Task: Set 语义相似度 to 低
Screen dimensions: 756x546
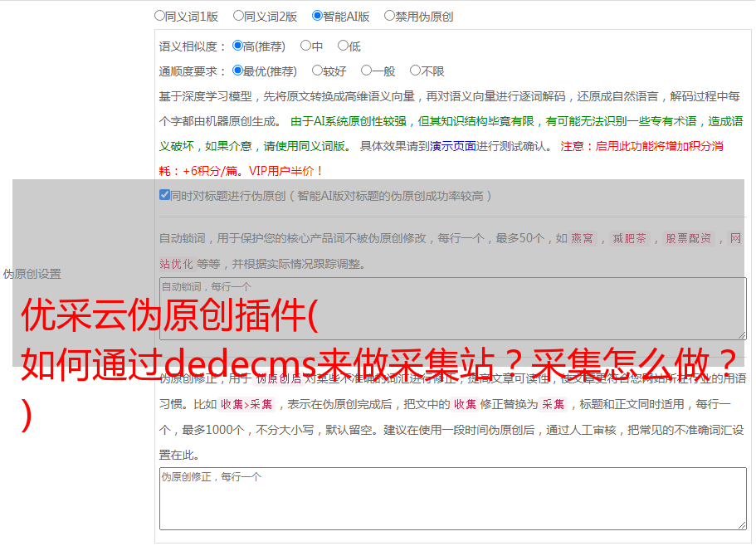Action: (343, 46)
